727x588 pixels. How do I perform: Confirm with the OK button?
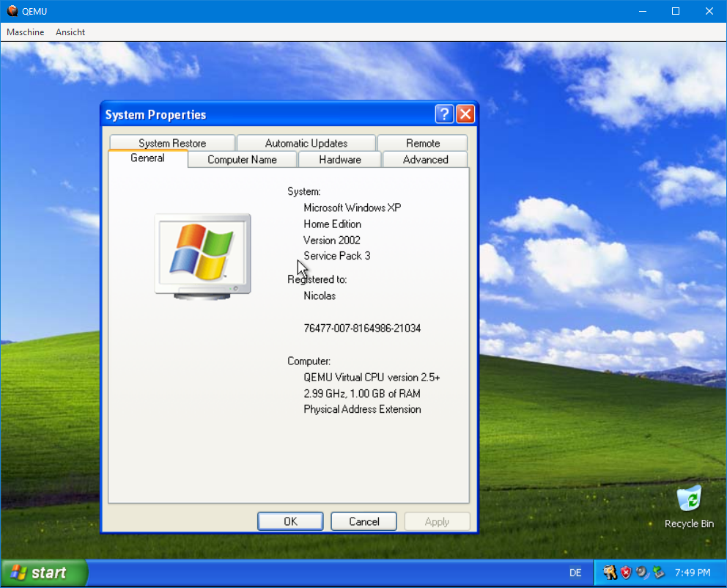tap(290, 521)
